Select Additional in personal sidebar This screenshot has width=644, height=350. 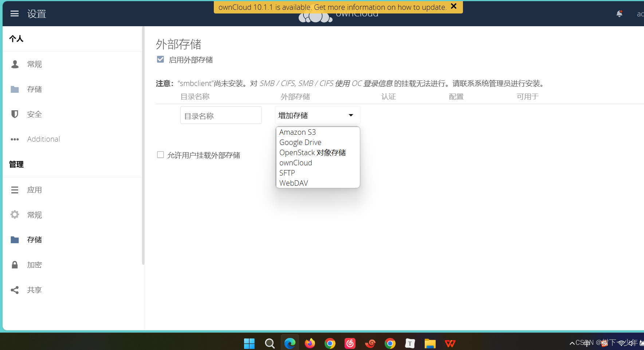coord(44,139)
